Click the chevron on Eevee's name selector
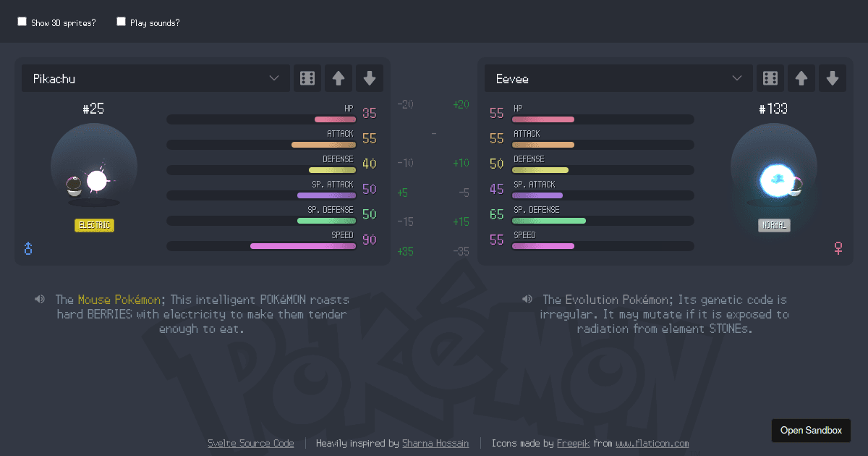 (737, 78)
